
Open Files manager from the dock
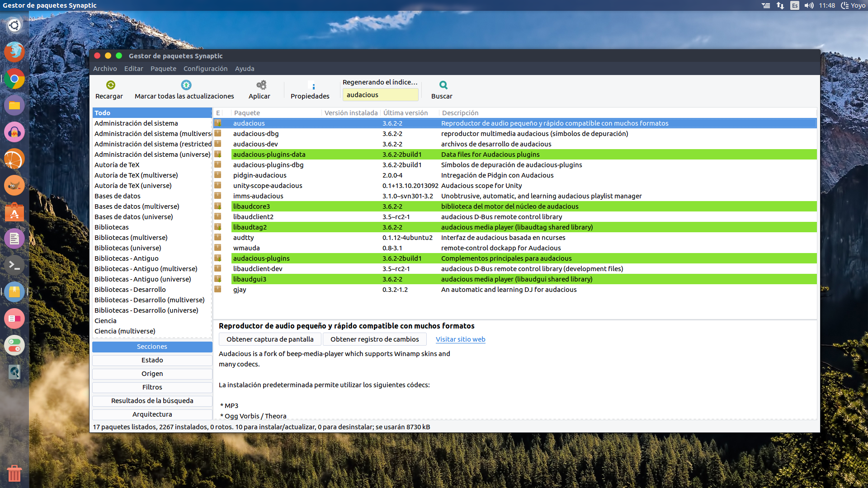[x=14, y=105]
